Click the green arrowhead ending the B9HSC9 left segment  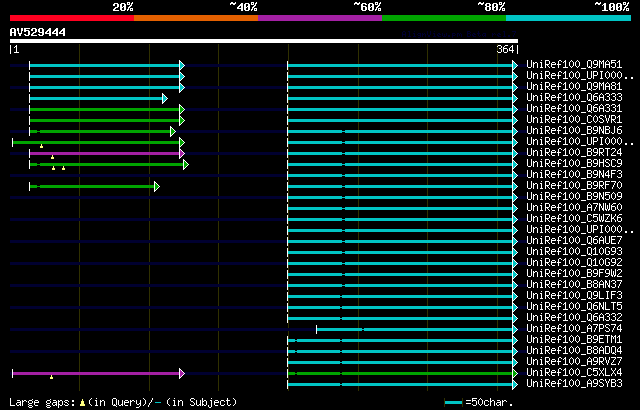(x=186, y=164)
